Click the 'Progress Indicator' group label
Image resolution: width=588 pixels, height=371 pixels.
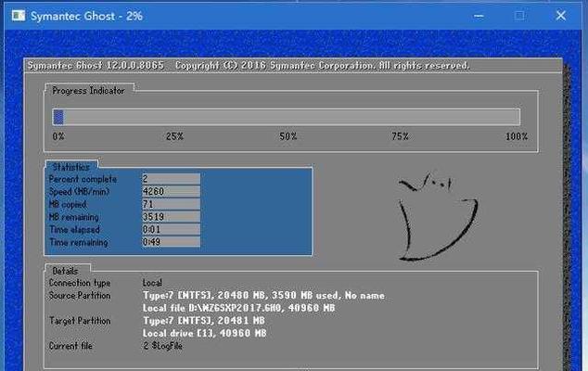pos(88,91)
